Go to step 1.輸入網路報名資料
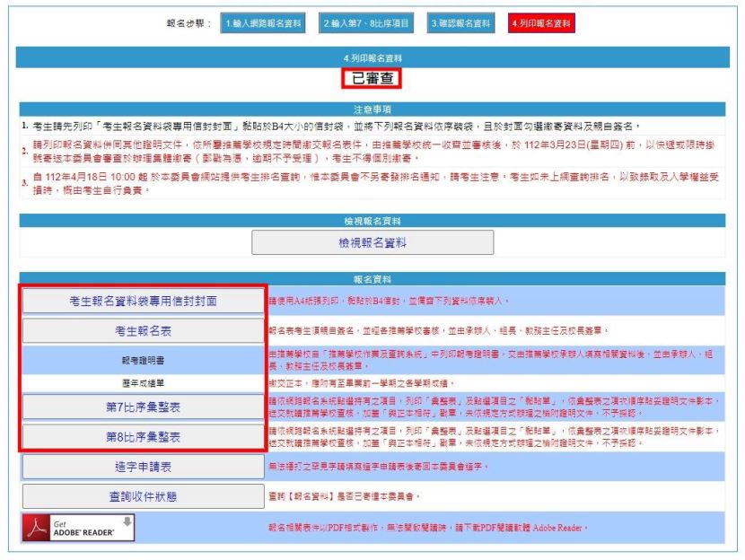This screenshot has height=560, width=745. pyautogui.click(x=263, y=23)
